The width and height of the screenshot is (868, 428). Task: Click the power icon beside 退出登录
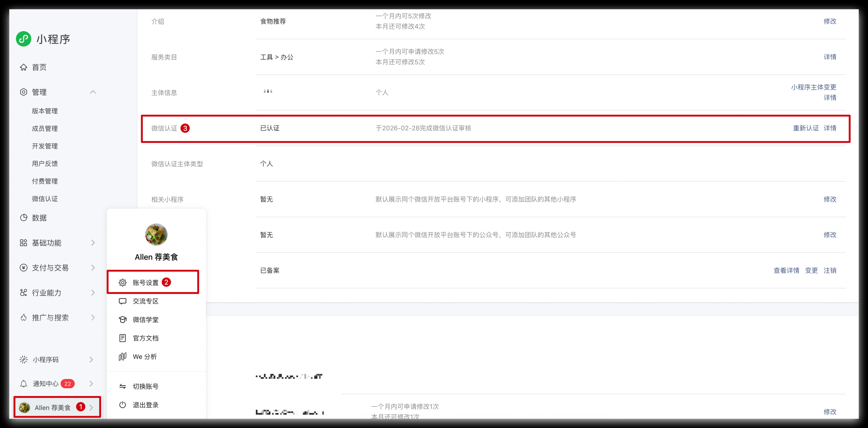pyautogui.click(x=123, y=405)
